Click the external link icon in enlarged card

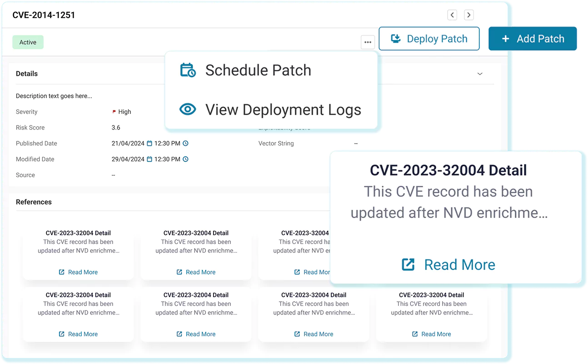pos(408,264)
